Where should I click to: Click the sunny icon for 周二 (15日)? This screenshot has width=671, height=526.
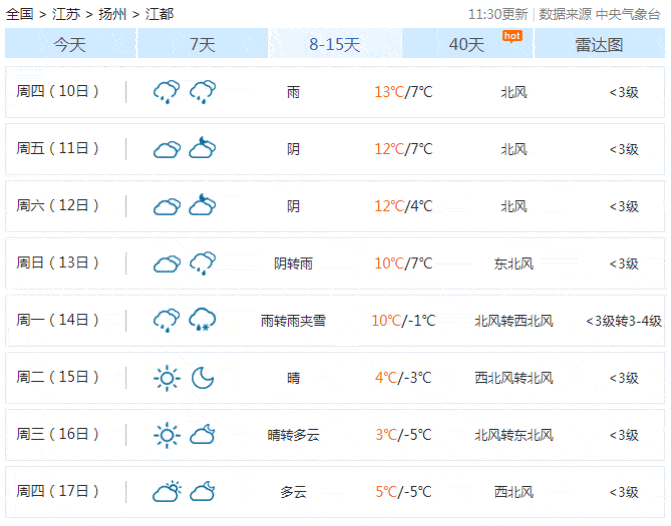coord(166,378)
